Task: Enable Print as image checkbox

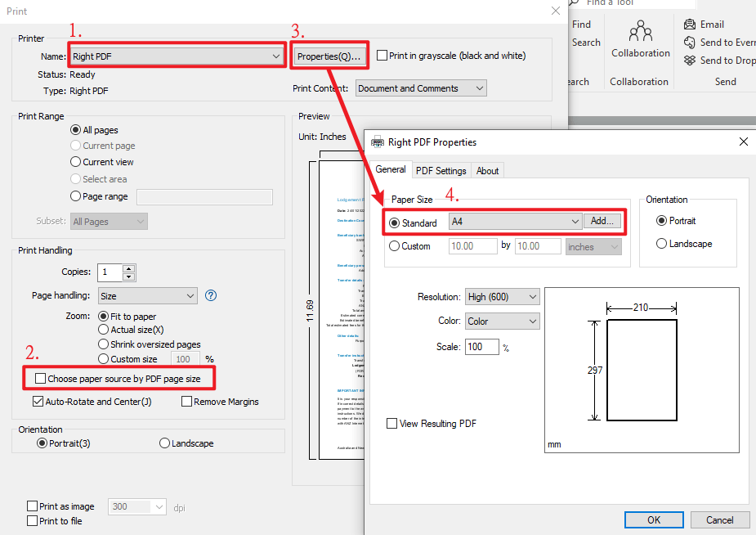Action: pos(33,506)
